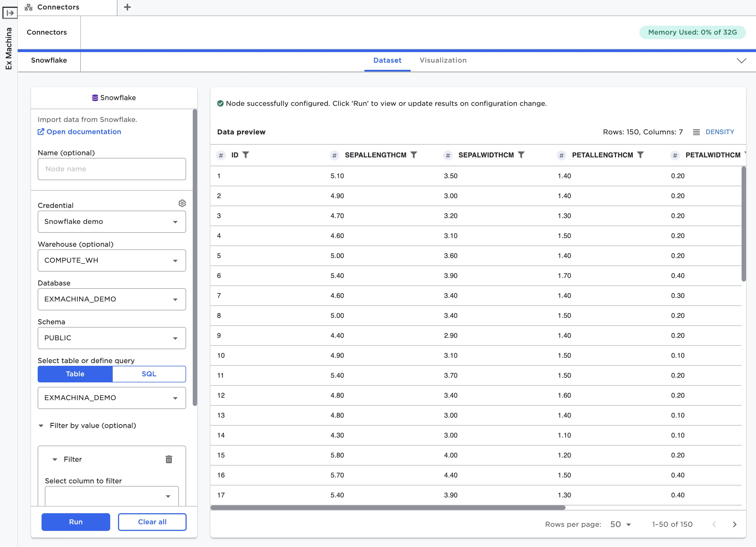Click filter icon for SEPALWIDTHCM column
This screenshot has width=756, height=547.
click(x=521, y=155)
